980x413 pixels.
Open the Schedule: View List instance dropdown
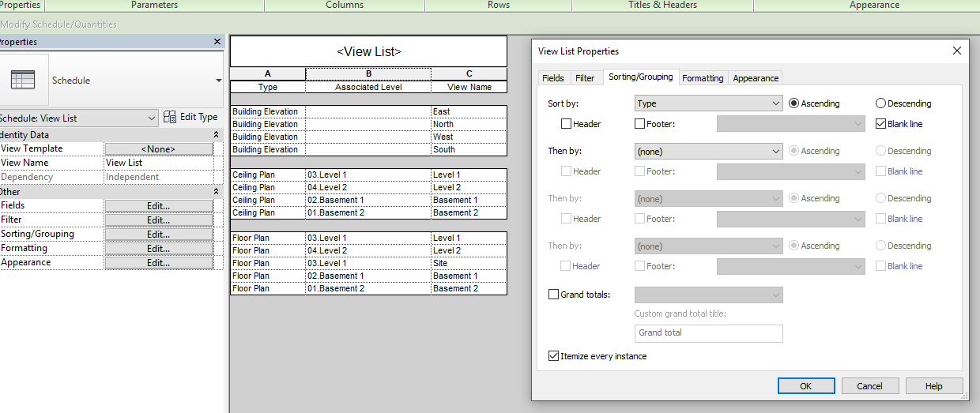pyautogui.click(x=79, y=118)
